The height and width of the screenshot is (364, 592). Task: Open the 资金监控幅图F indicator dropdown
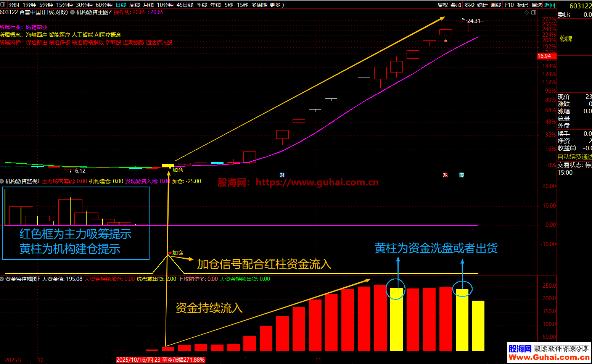click(x=2, y=279)
